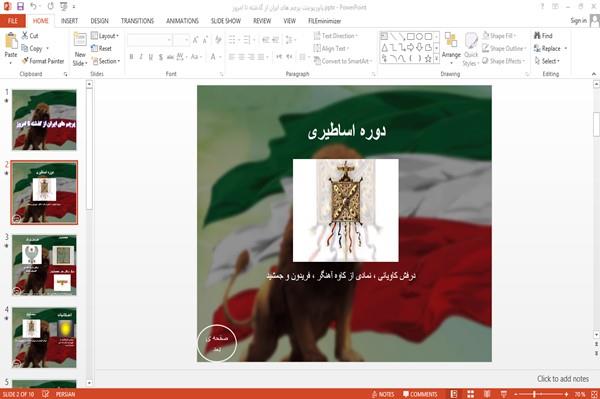Select slide 4 thumbnail
The image size is (600, 399).
44,337
